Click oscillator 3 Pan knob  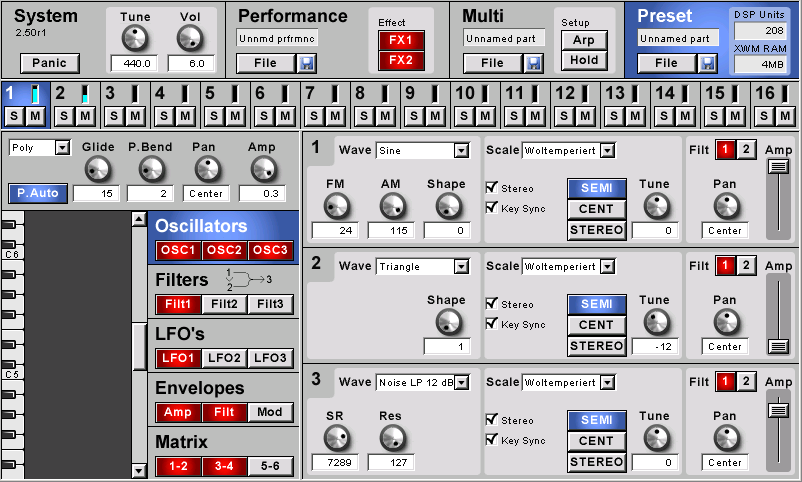coord(726,439)
